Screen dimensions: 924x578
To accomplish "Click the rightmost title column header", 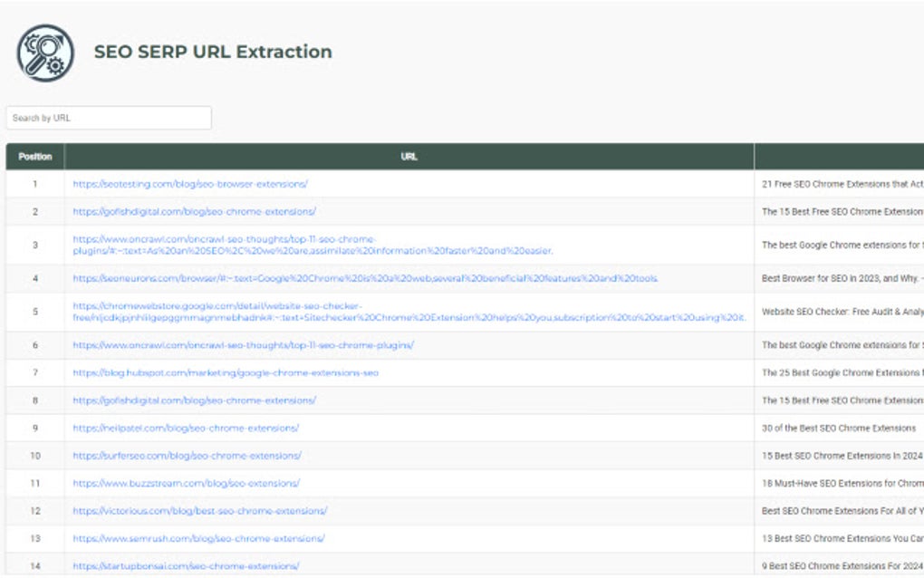I will click(838, 156).
